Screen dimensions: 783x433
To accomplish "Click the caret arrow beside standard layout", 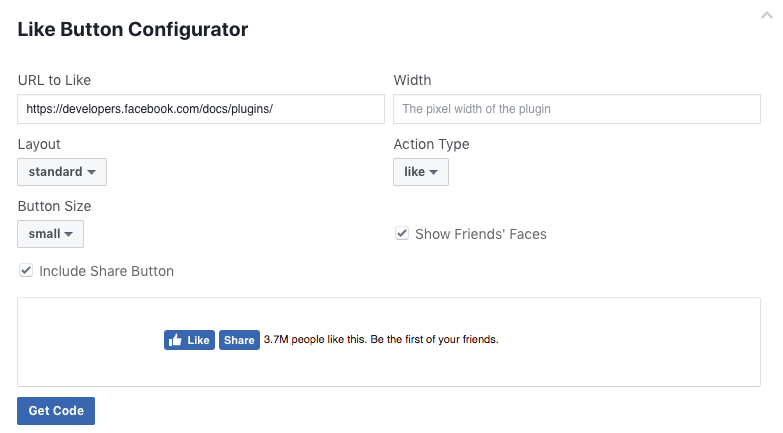I will pyautogui.click(x=91, y=172).
